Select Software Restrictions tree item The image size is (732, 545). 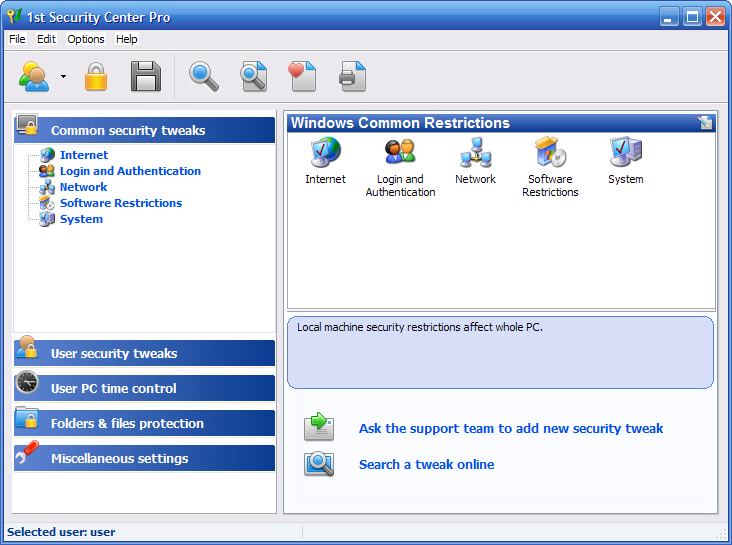121,203
